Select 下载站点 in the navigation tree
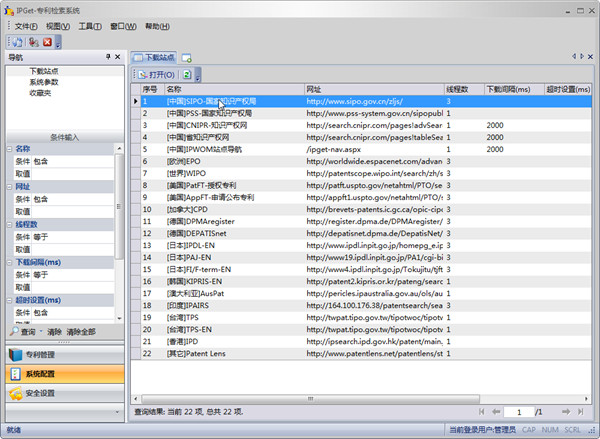Viewport: 600px width, 439px height. pyautogui.click(x=44, y=71)
